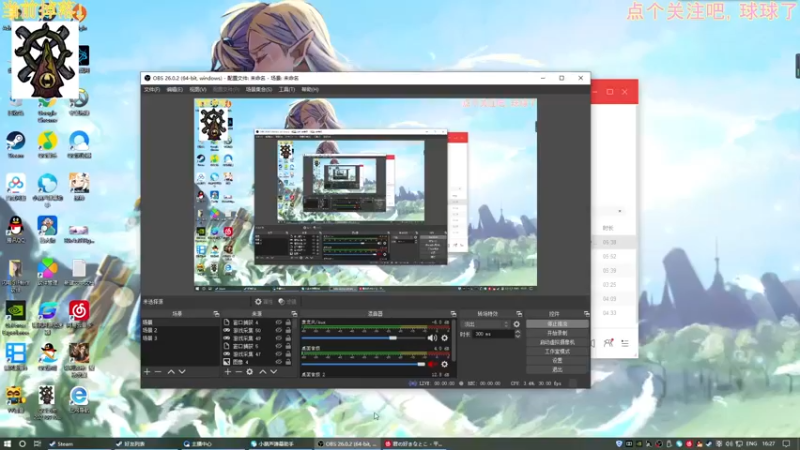
Task: Select 场景 2 in Scenes list
Action: [x=180, y=330]
